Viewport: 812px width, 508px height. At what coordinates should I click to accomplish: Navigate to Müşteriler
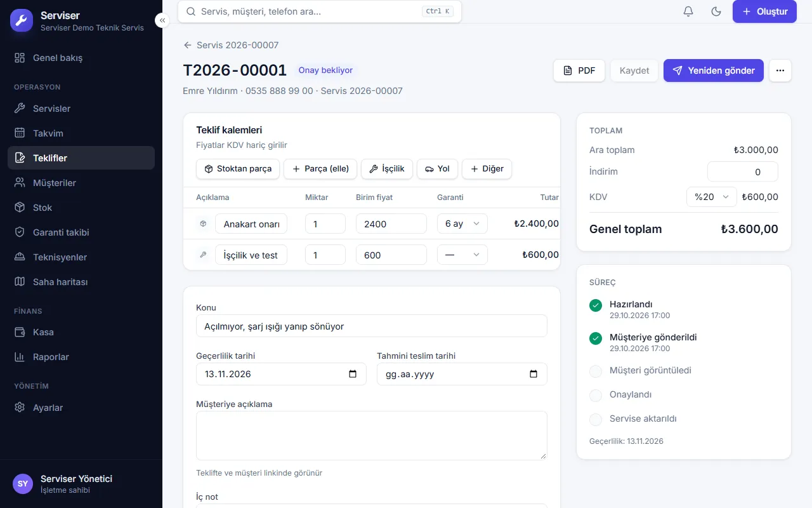(81, 183)
